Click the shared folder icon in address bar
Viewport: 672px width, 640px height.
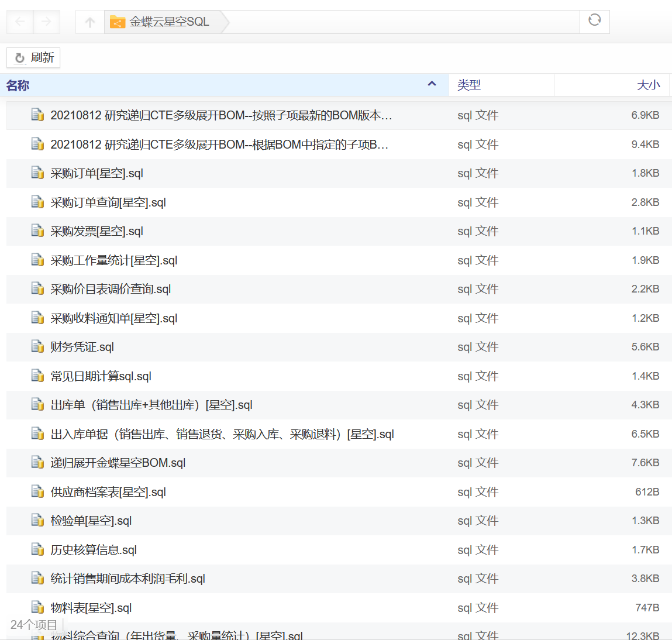click(x=118, y=22)
